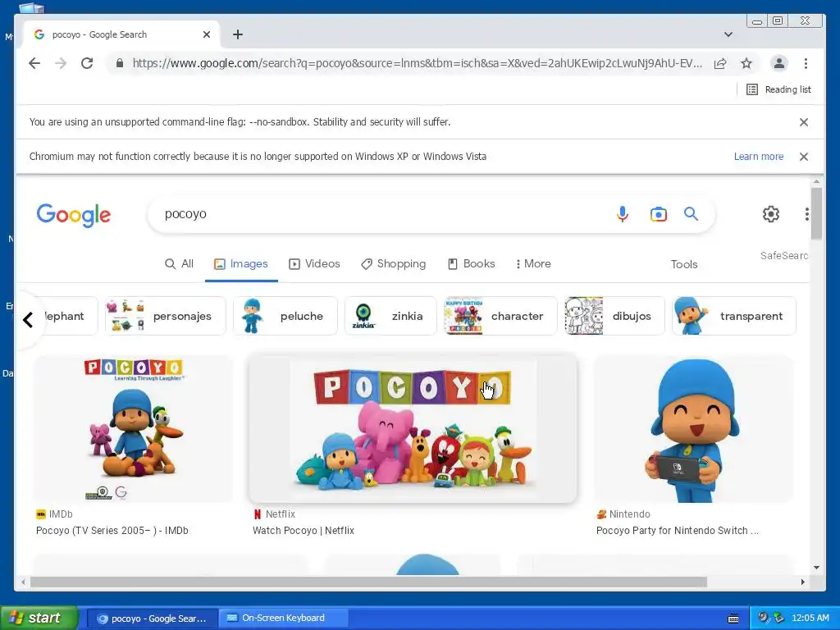
Task: Open the Netflix Pocoyo group image
Action: pyautogui.click(x=413, y=429)
